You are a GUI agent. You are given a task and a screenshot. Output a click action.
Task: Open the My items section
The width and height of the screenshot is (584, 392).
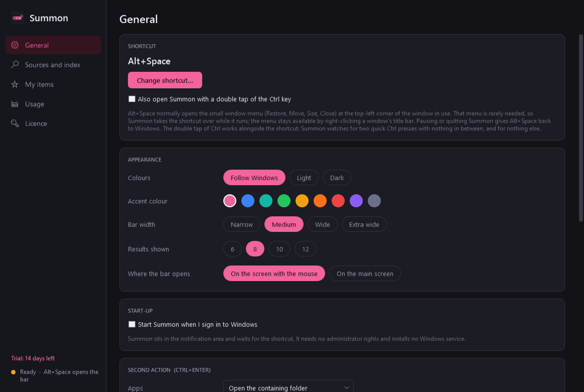click(53, 84)
